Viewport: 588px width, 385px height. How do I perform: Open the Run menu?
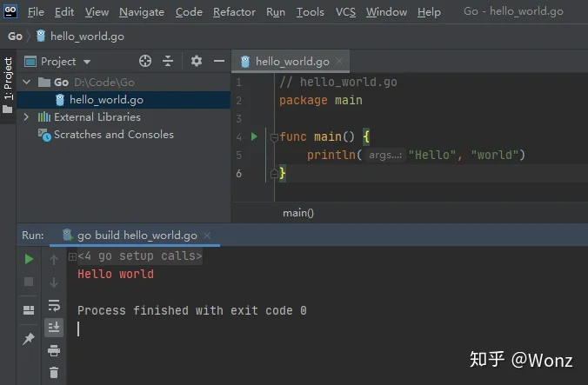click(x=276, y=12)
